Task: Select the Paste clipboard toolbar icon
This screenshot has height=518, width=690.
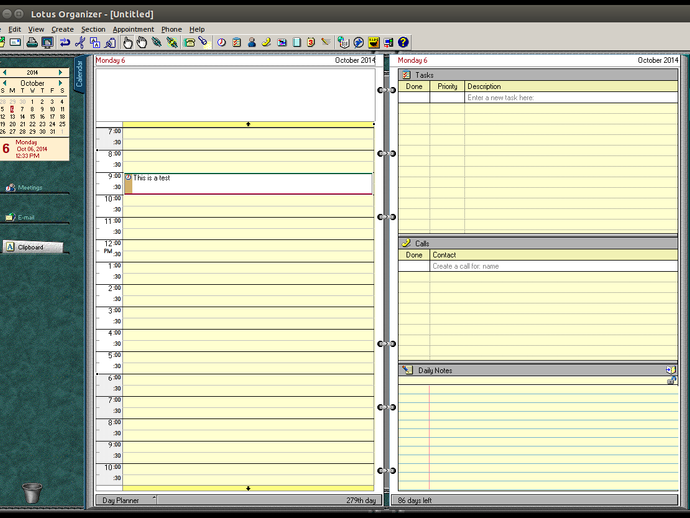Action: point(110,42)
